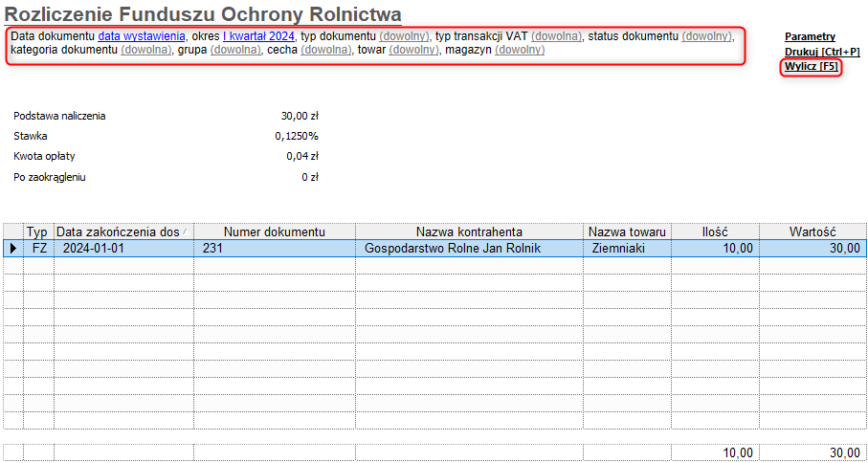Select kategoria dokumentu '(dowolna)' link
Screen dimensions: 868x463
coord(145,51)
